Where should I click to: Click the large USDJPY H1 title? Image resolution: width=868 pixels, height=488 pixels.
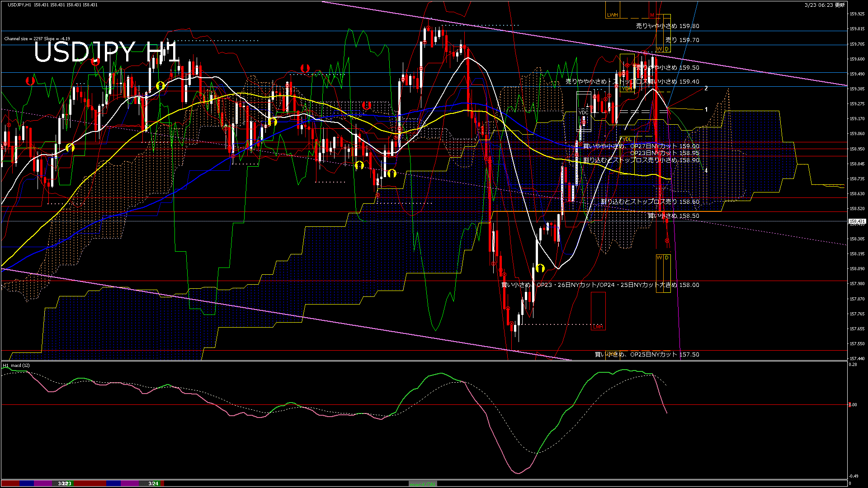107,52
